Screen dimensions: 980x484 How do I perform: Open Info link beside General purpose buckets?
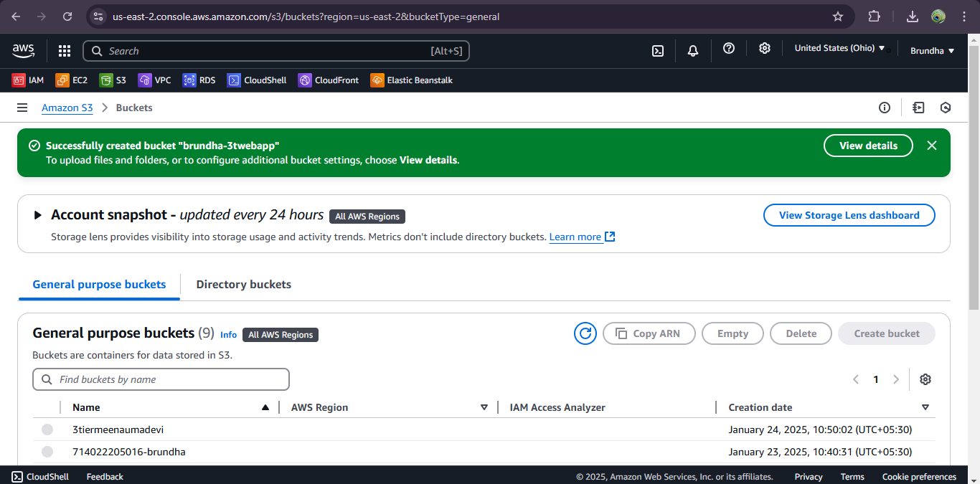pyautogui.click(x=228, y=335)
